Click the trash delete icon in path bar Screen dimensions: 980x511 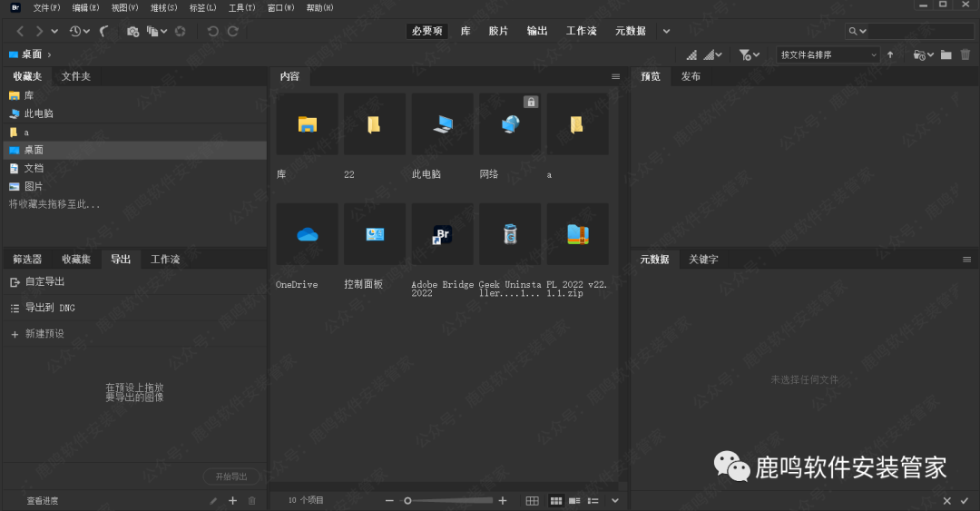[x=965, y=55]
